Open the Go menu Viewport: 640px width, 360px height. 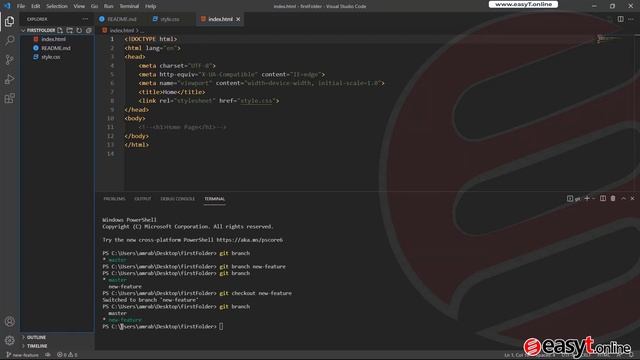tap(94, 6)
